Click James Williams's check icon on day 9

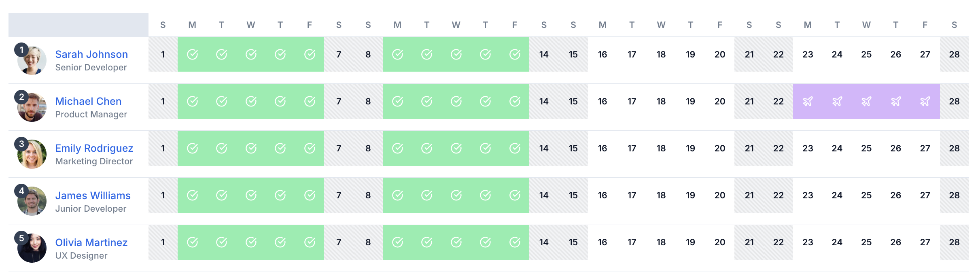(x=397, y=195)
